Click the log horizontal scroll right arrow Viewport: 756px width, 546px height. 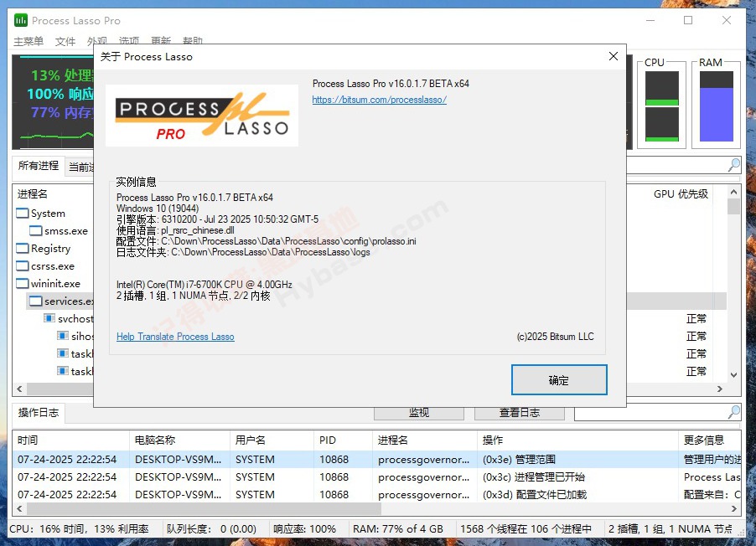[x=734, y=508]
